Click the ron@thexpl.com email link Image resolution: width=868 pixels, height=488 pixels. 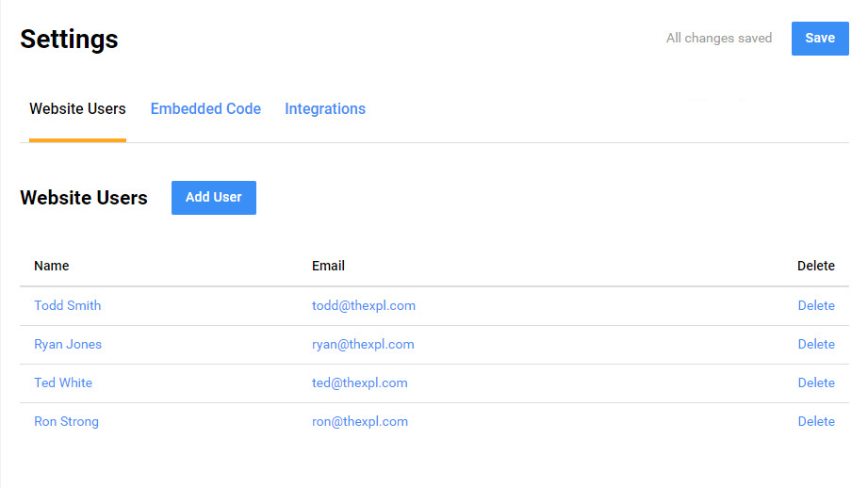coord(360,422)
